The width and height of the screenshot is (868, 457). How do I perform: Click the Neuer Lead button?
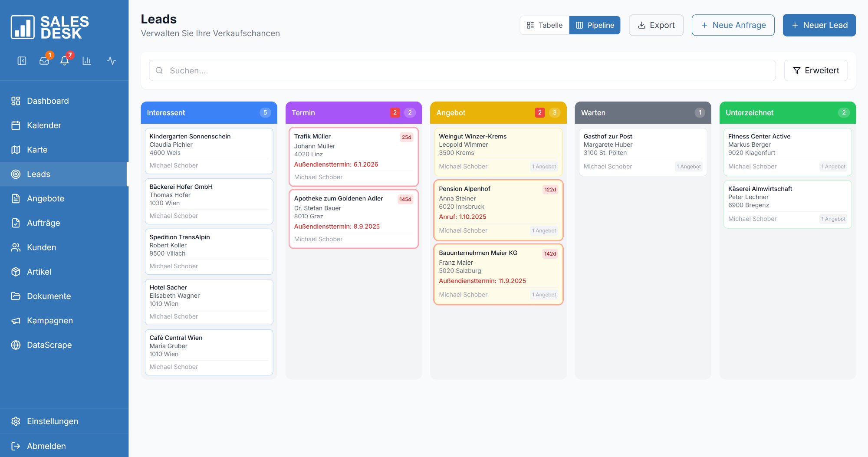[819, 25]
